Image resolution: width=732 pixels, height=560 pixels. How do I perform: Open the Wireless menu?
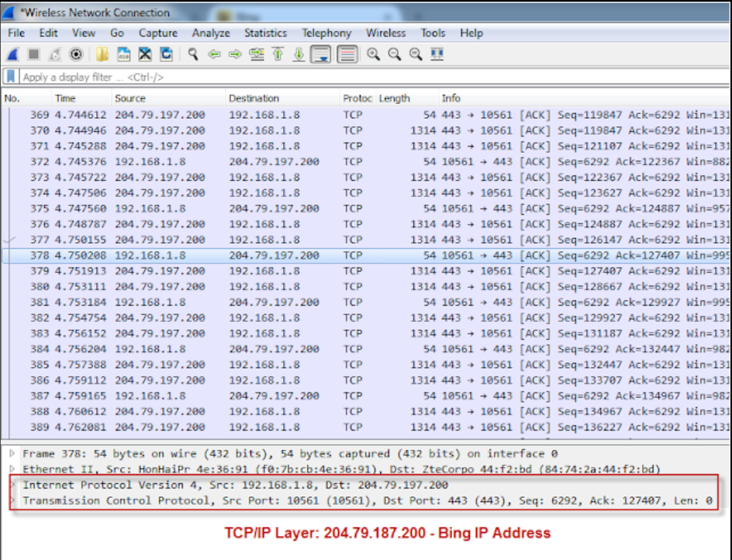click(385, 33)
